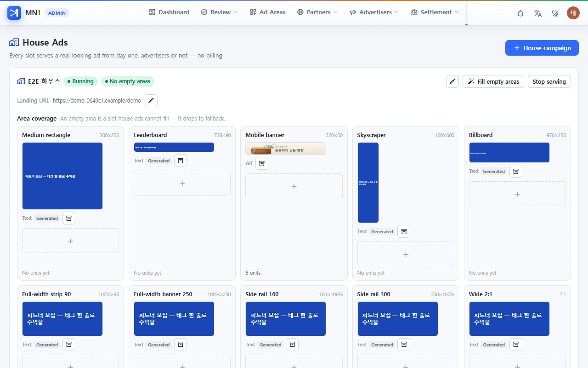Viewport: 588px width, 368px height.
Task: Expand the Settlement menu dropdown
Action: pyautogui.click(x=435, y=12)
